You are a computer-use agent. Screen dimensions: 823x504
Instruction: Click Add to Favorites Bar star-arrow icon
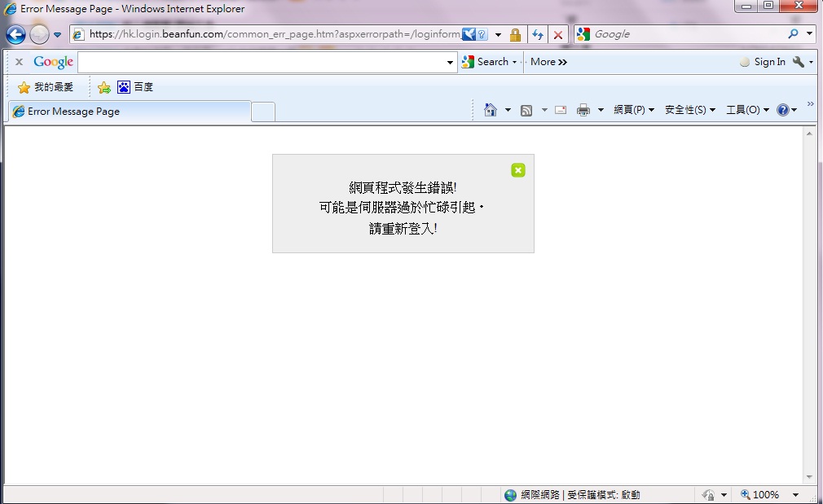click(104, 87)
